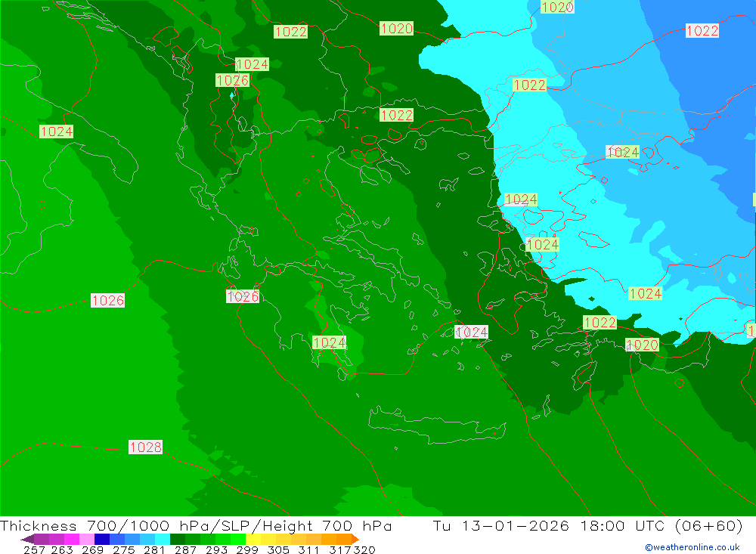The image size is (756, 554).
Task: Click the 1024 label over southern Peloponnese
Action: (x=330, y=343)
